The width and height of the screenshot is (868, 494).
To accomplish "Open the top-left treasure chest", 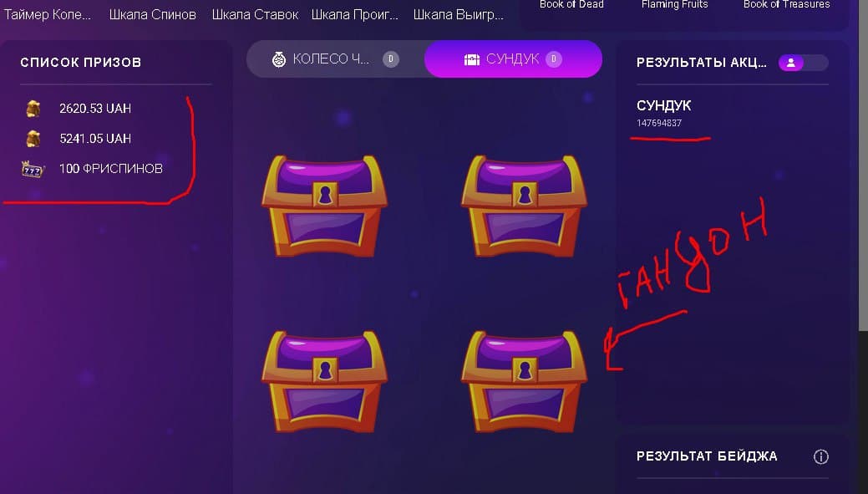I will tap(324, 206).
